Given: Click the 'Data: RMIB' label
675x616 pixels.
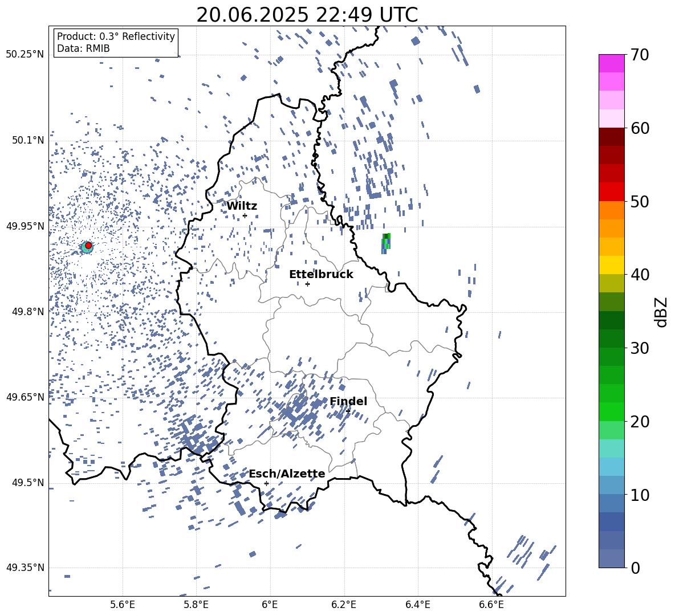Looking at the screenshot, I should click(83, 48).
